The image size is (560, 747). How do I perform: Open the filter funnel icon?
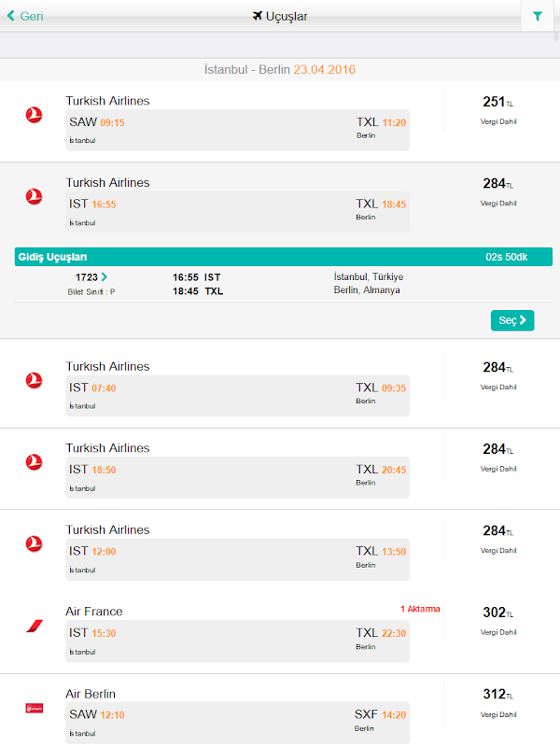[x=538, y=16]
